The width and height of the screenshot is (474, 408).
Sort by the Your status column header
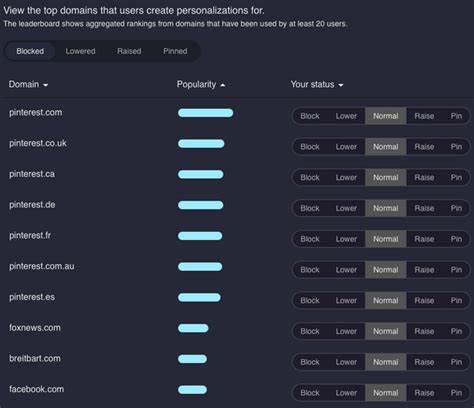(x=317, y=84)
